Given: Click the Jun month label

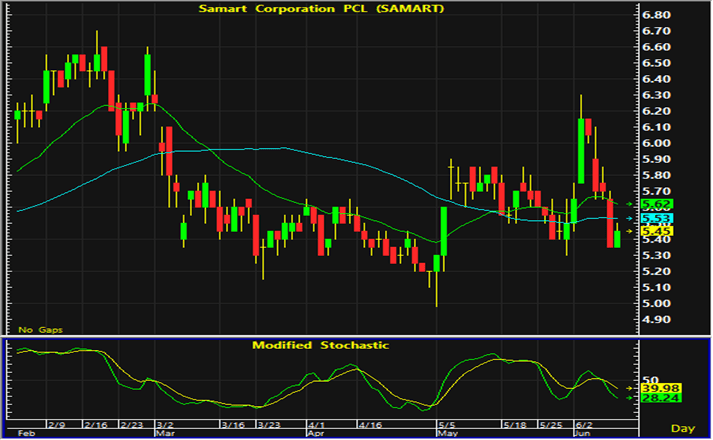Looking at the screenshot, I should click(x=583, y=433).
